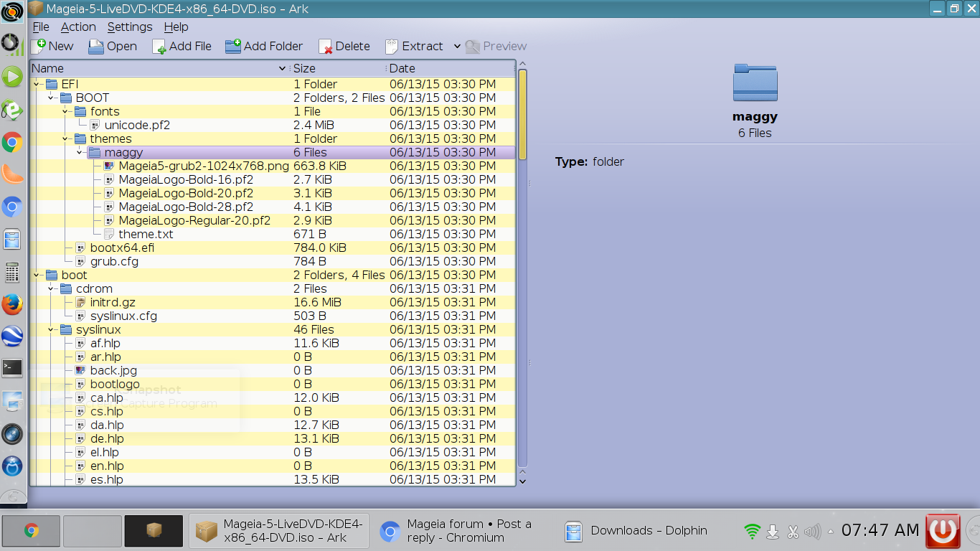
Task: Select MageiaLogo-Bold-20.pf2 file
Action: 186,193
